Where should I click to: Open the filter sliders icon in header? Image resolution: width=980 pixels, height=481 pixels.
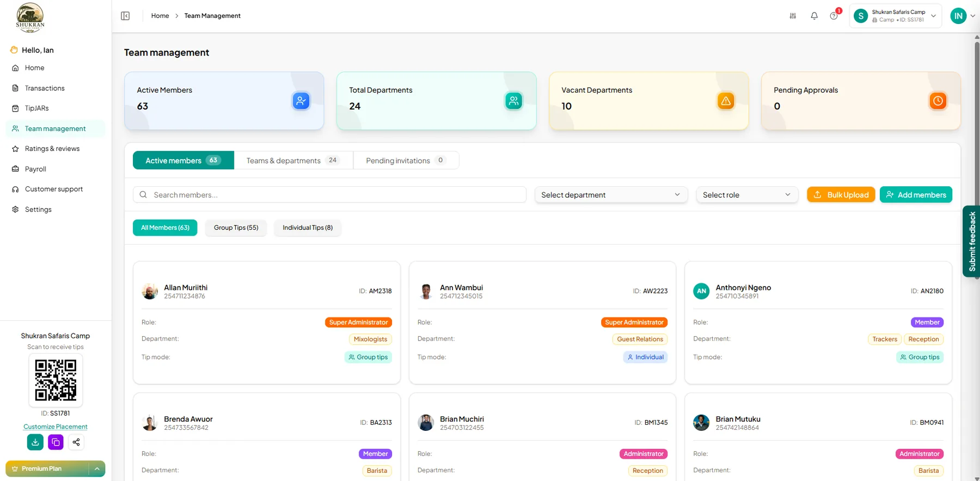pos(793,16)
